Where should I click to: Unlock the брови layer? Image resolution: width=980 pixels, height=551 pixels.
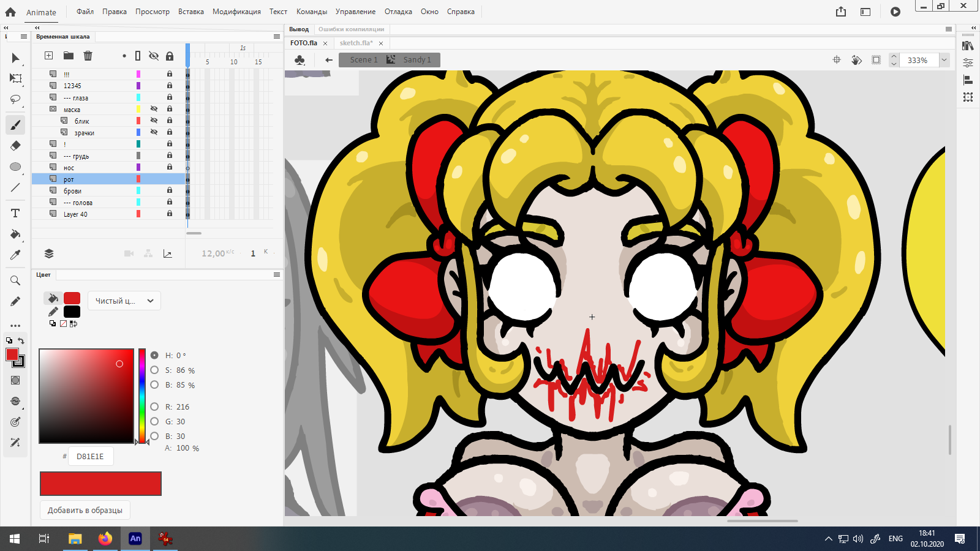point(170,190)
